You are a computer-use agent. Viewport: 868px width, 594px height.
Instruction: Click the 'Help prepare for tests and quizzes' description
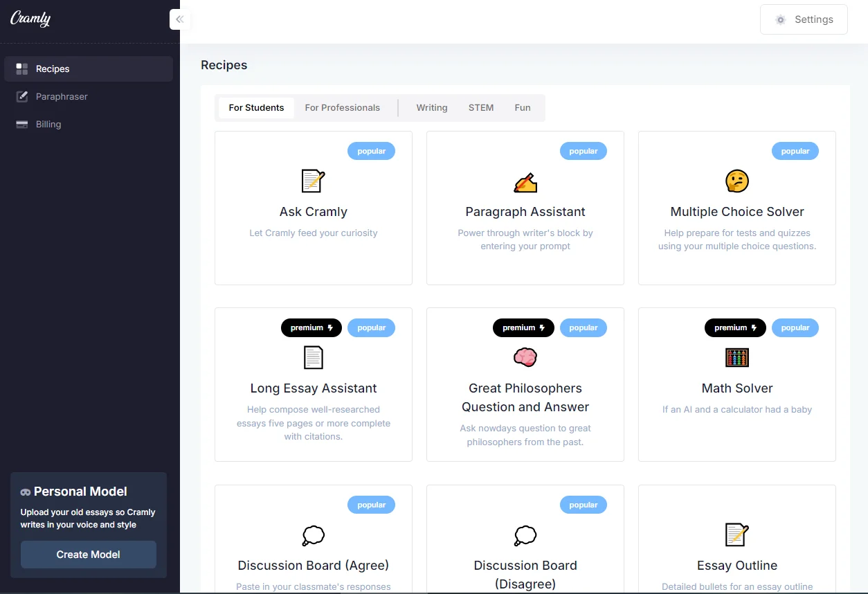pyautogui.click(x=737, y=240)
